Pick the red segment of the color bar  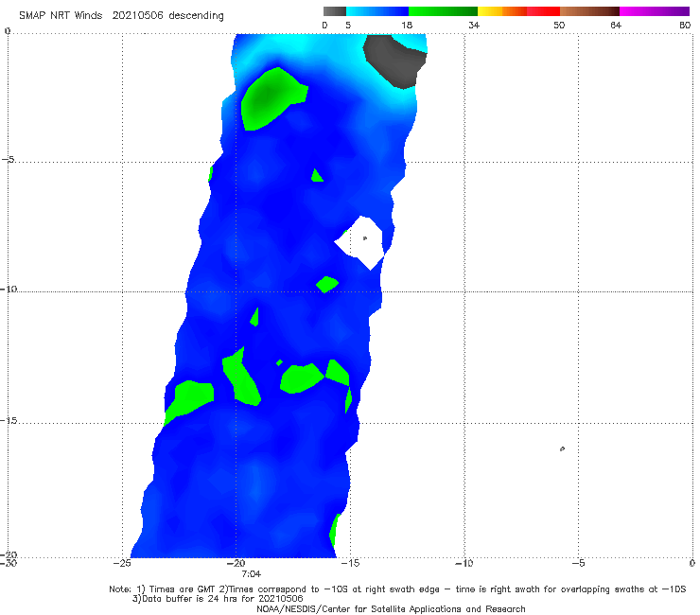[x=543, y=11]
